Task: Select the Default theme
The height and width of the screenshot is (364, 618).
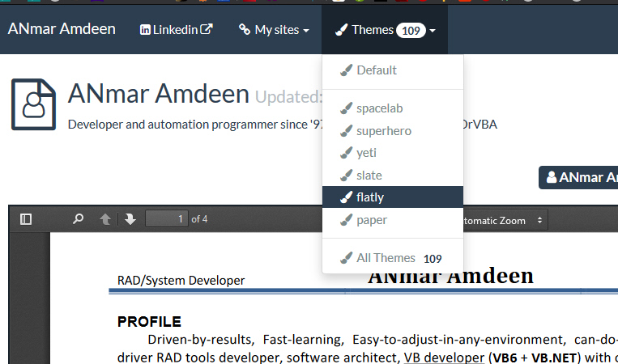Action: 376,70
